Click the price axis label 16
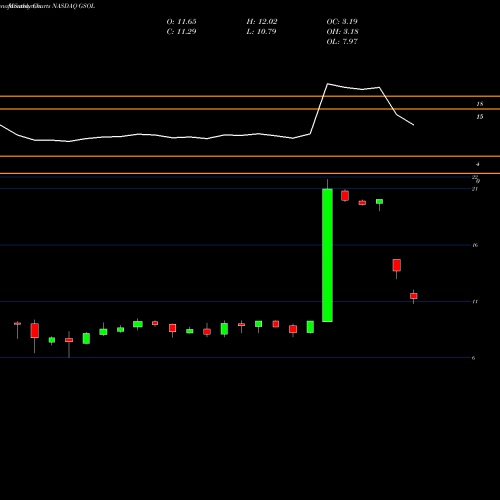This screenshot has height=500, width=500. pos(475,245)
